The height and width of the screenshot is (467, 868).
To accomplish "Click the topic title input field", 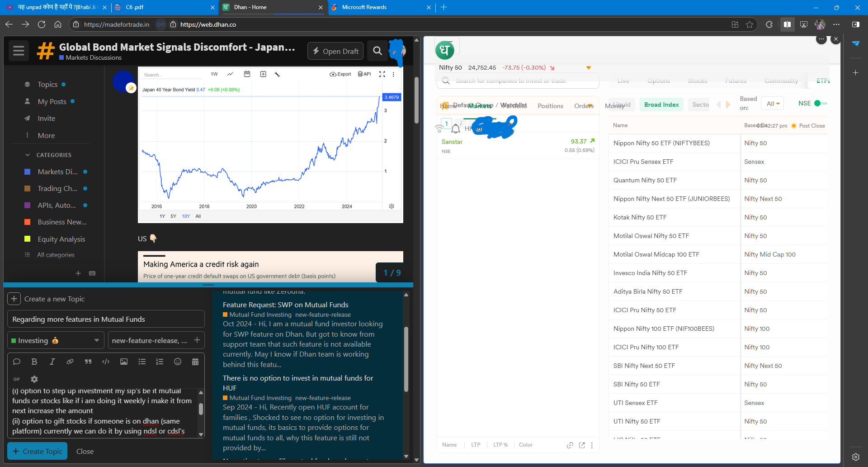I will click(x=106, y=319).
